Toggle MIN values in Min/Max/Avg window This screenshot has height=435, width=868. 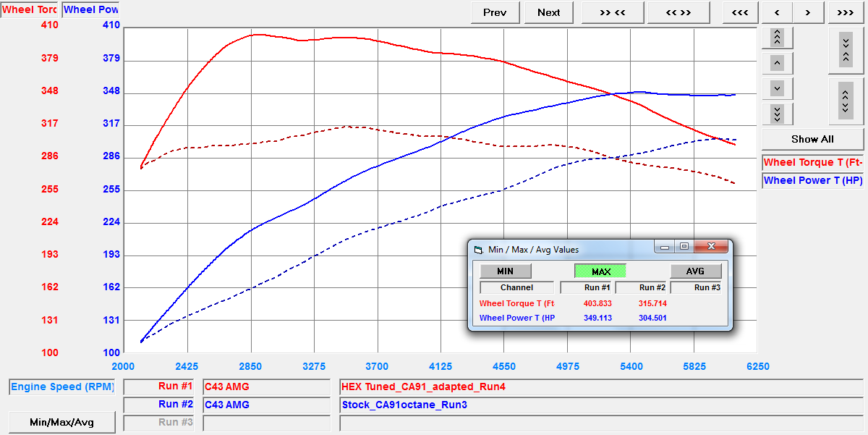coord(506,271)
